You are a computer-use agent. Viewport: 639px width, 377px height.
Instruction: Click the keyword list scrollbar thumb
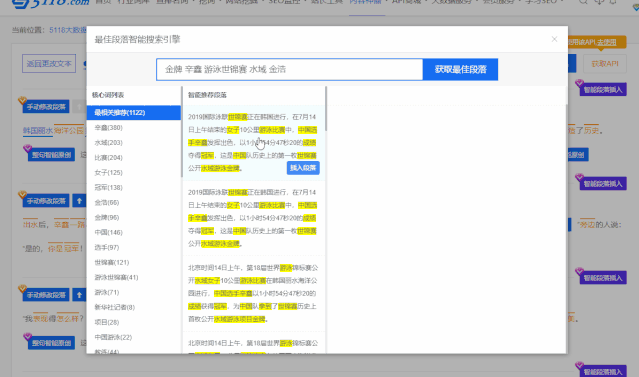(x=181, y=132)
